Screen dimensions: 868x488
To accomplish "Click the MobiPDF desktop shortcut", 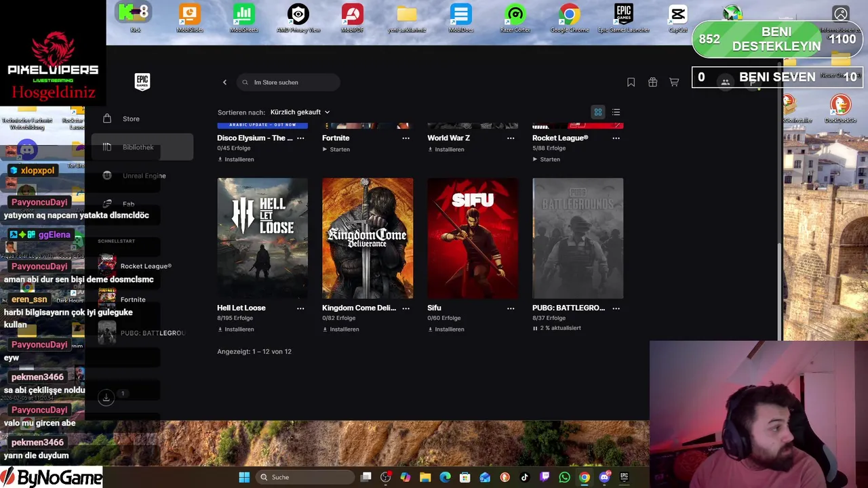I will 352,18.
